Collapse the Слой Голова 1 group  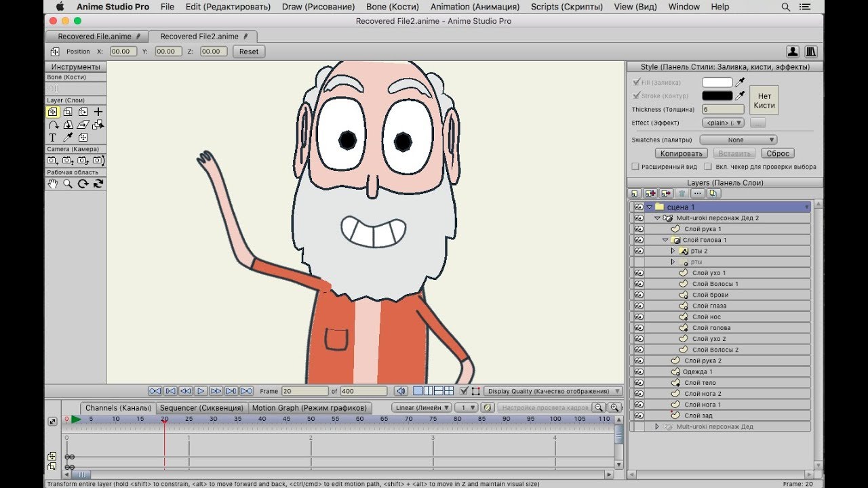click(x=665, y=240)
